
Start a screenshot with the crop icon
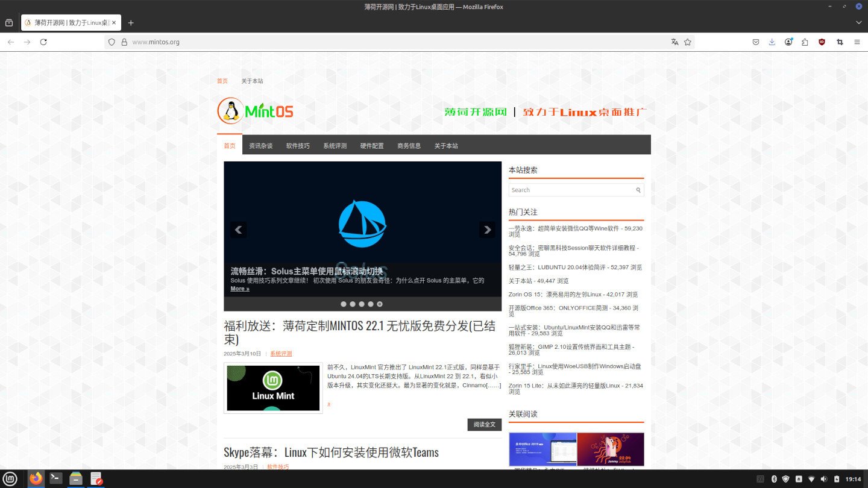click(840, 42)
